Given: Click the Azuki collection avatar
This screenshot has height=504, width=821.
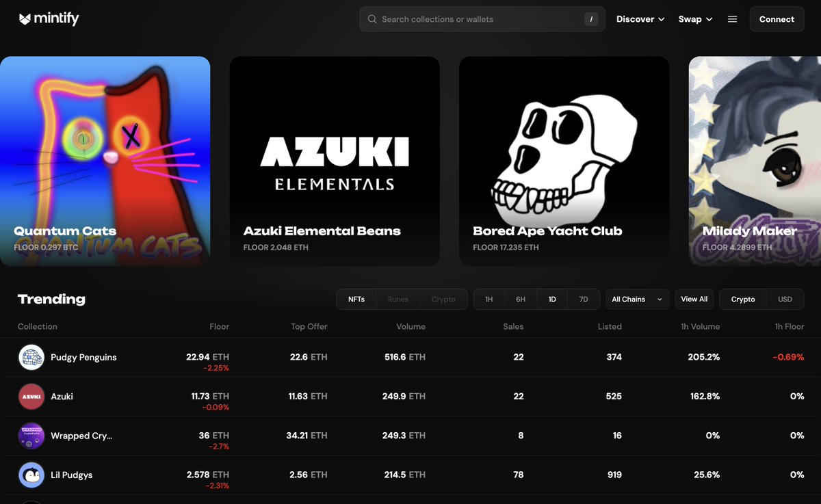Looking at the screenshot, I should [x=31, y=397].
